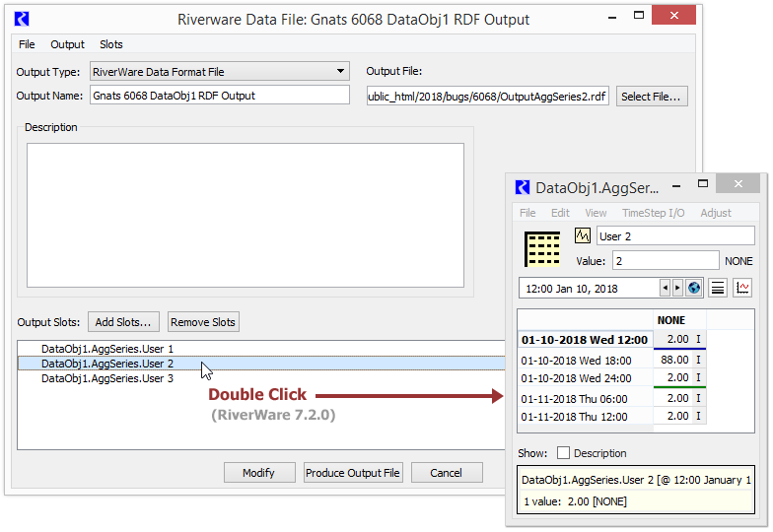The height and width of the screenshot is (532, 773).
Task: Click the globe icon next to date field
Action: click(694, 288)
